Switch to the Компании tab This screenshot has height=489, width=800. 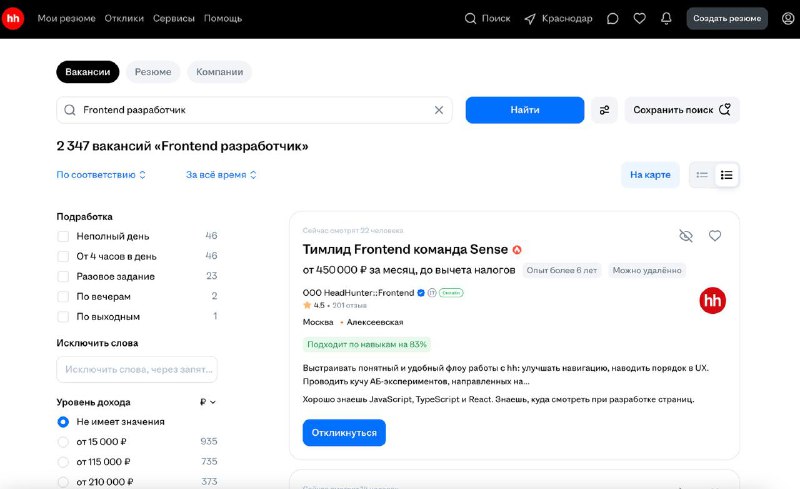pyautogui.click(x=219, y=72)
